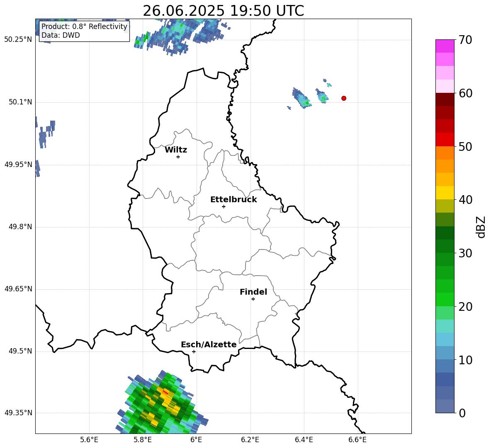Click the 6°E longitude label
The image size is (491, 448).
196,440
